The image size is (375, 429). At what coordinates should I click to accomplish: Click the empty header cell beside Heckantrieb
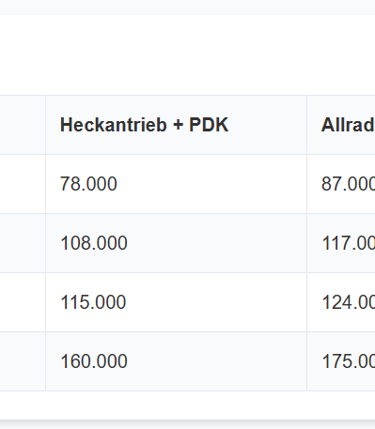coord(23,125)
